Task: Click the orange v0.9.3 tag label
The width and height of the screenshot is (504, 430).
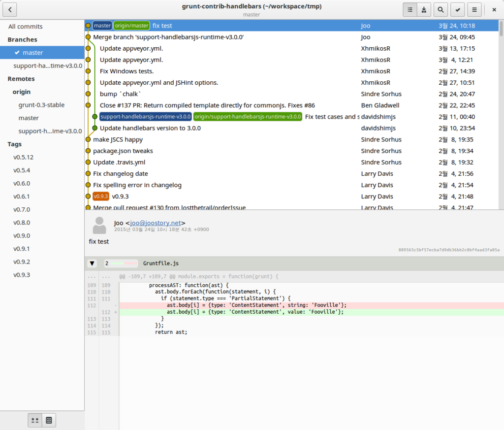Action: click(x=101, y=197)
